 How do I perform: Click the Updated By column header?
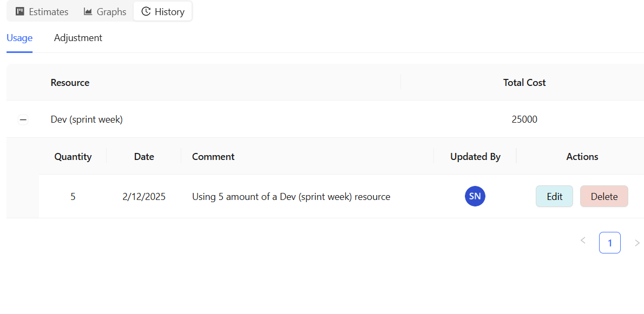[x=475, y=157]
